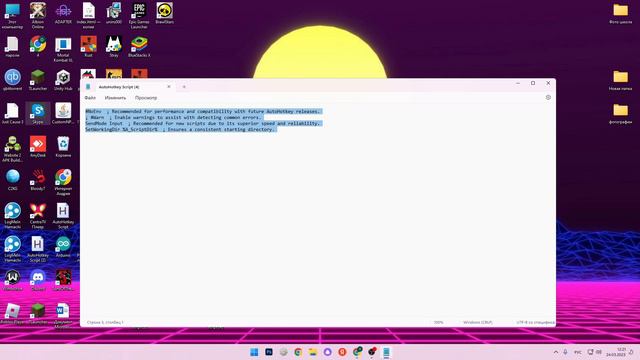Select the Rust desktop icon
This screenshot has width=640, height=360.
point(89,47)
